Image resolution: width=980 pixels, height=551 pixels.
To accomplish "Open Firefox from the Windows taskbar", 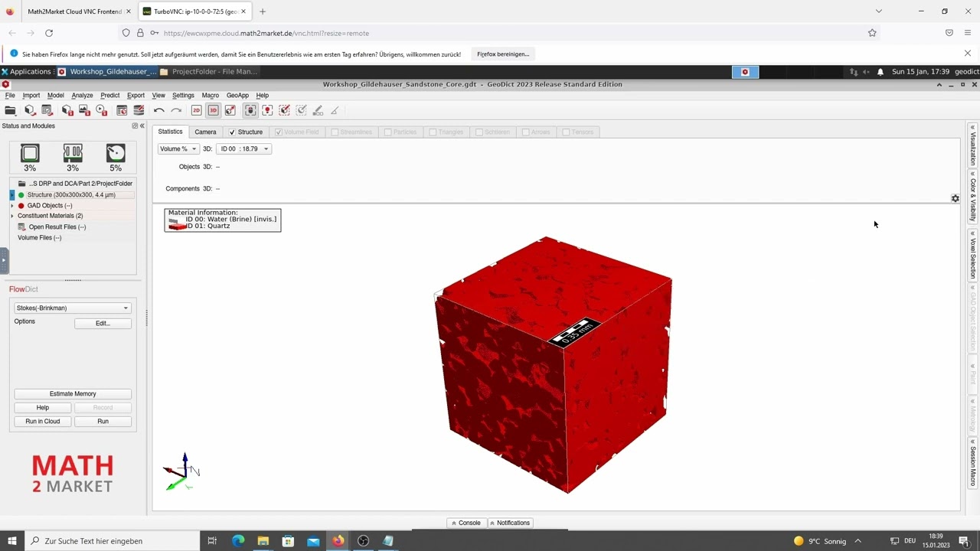I will [338, 541].
